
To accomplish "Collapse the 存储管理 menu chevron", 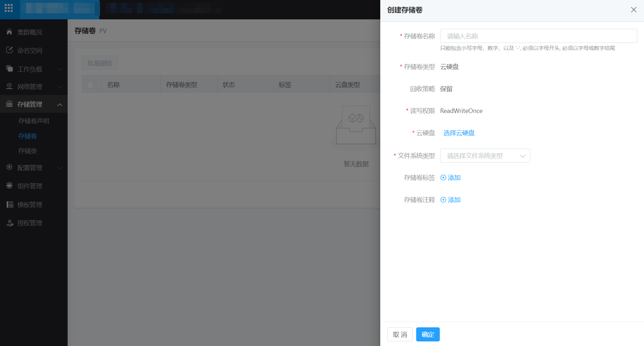I will (x=60, y=105).
